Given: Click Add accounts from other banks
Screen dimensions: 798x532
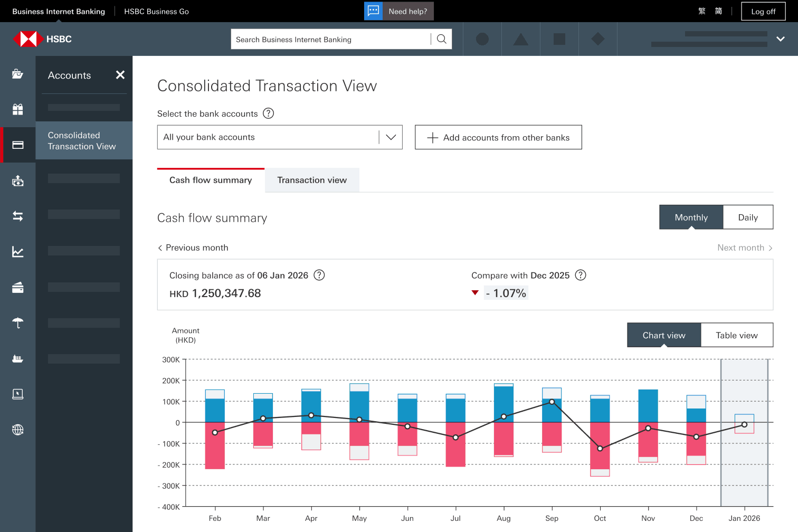Looking at the screenshot, I should 498,137.
